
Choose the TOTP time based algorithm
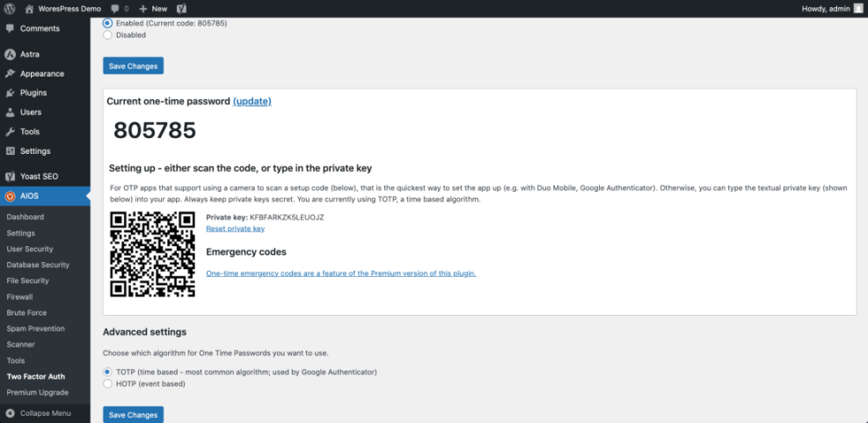107,372
